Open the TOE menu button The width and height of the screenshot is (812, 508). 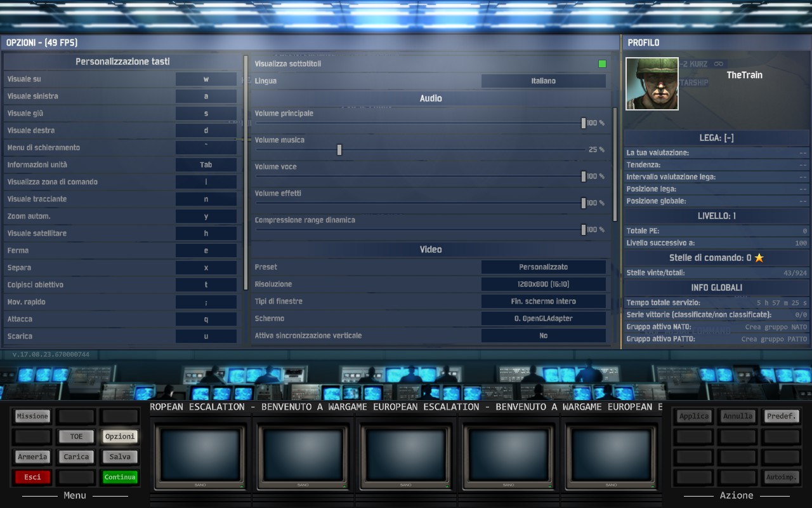(x=76, y=437)
